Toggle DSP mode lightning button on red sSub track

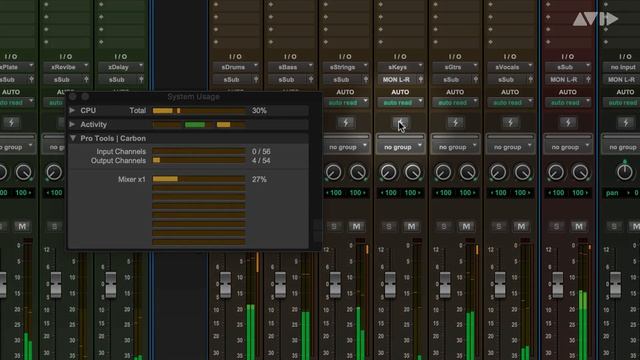pos(568,122)
